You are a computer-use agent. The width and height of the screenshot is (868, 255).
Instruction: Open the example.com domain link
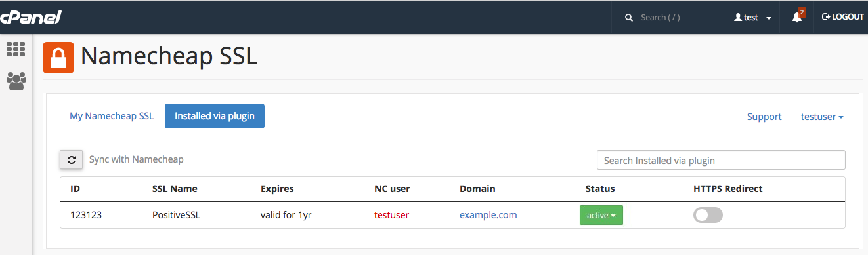pos(488,215)
